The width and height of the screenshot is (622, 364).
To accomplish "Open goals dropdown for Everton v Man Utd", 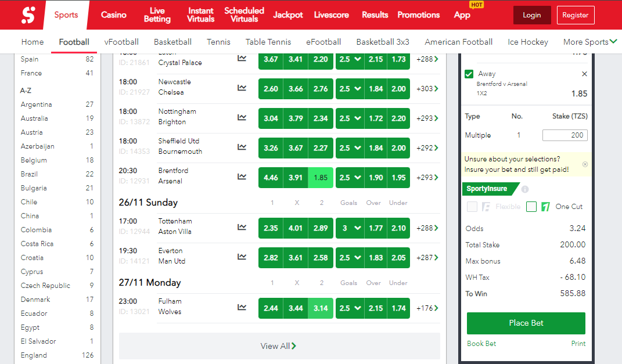I will point(350,258).
